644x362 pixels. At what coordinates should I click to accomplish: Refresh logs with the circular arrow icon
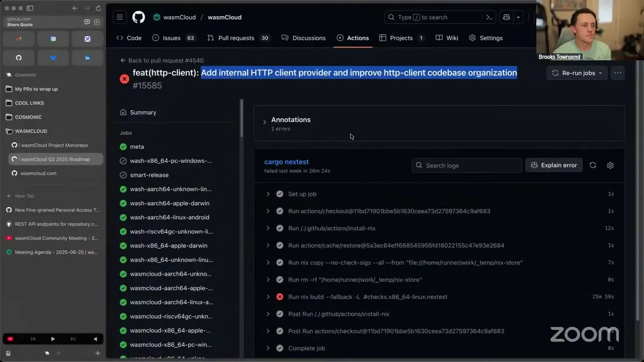[593, 165]
